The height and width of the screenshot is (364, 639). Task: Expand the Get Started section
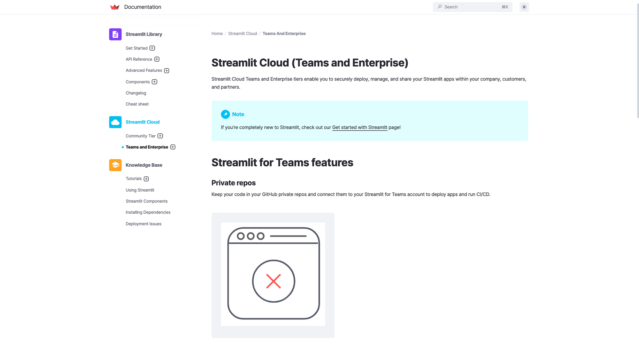(152, 48)
